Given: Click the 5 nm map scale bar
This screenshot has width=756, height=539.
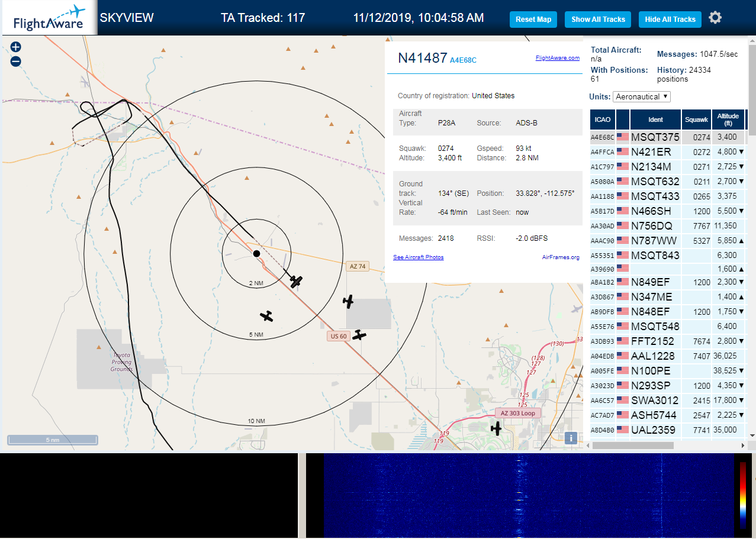Looking at the screenshot, I should tap(53, 440).
